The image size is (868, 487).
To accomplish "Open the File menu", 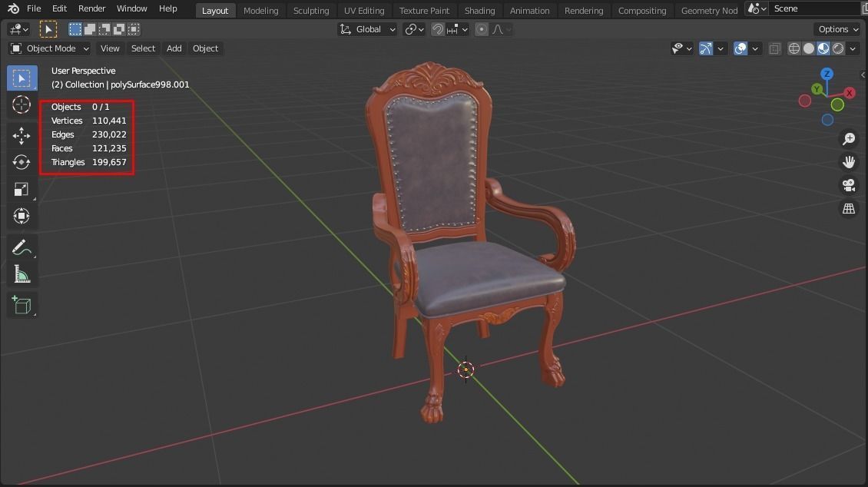I will [x=34, y=8].
